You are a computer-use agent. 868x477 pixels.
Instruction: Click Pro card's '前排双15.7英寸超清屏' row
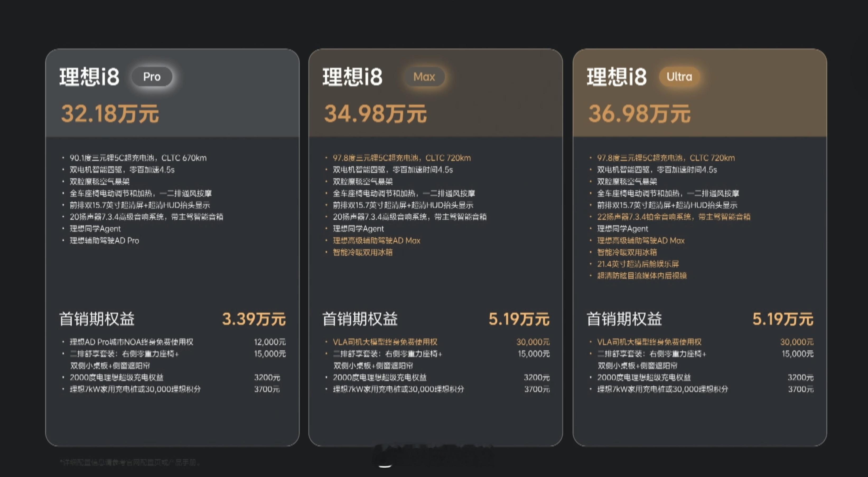[139, 205]
